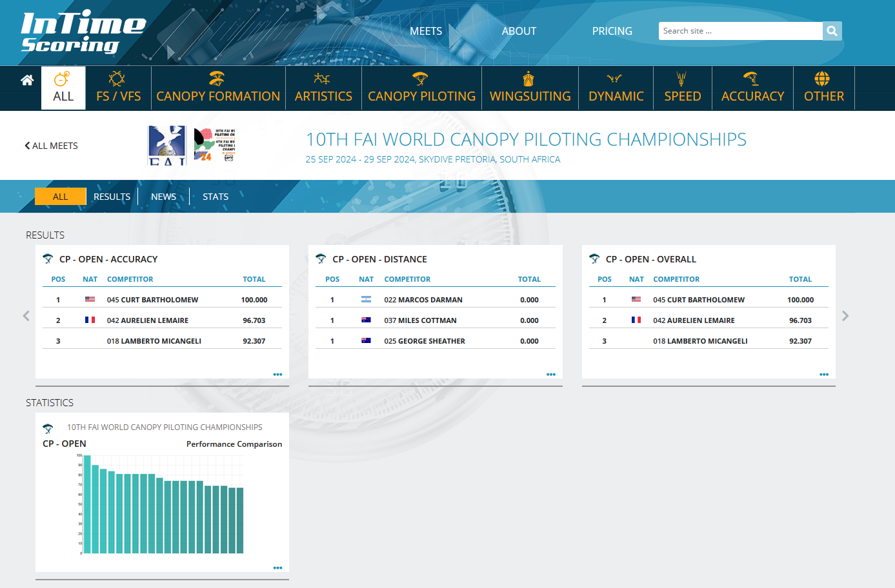Open the CP - OPEN - OVERALL heading
This screenshot has width=895, height=588.
tap(651, 259)
